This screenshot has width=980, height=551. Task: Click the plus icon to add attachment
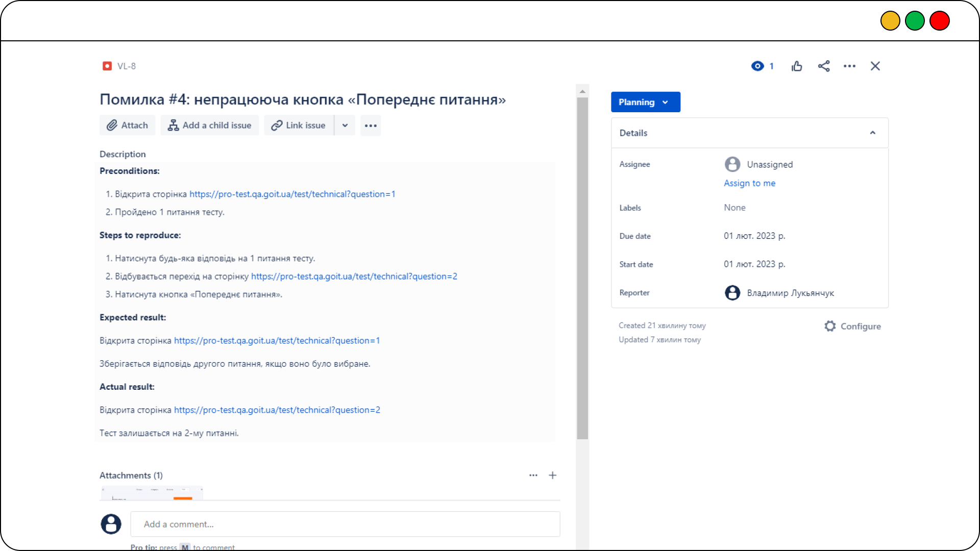coord(553,475)
